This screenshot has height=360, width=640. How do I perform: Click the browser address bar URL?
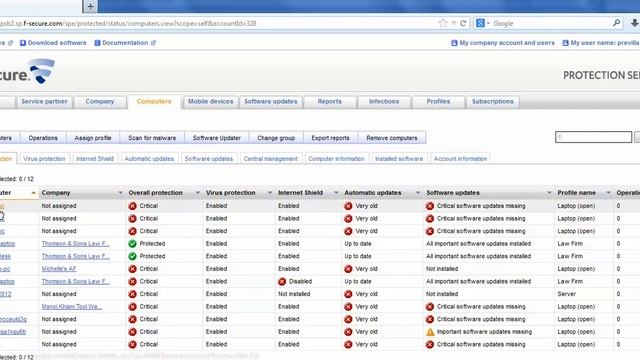click(128, 24)
